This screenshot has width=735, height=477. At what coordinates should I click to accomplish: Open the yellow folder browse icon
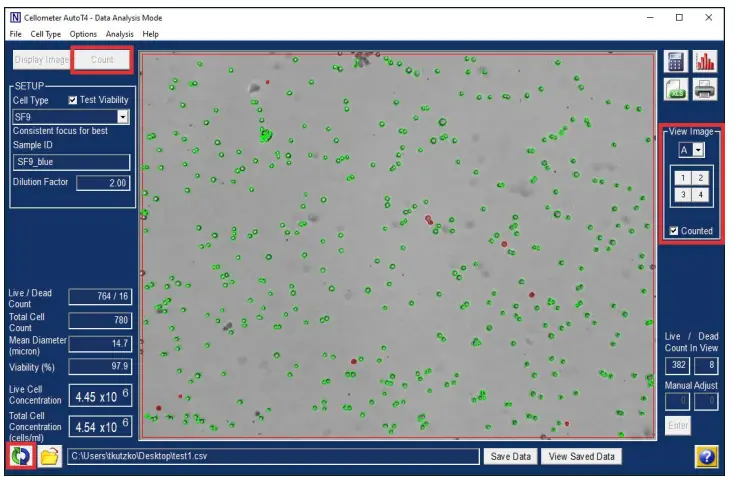[x=50, y=455]
